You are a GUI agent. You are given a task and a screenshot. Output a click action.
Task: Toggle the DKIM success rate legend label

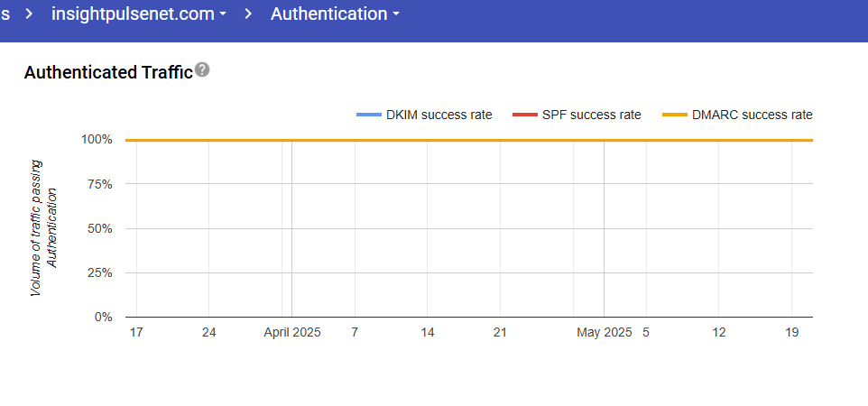(439, 115)
